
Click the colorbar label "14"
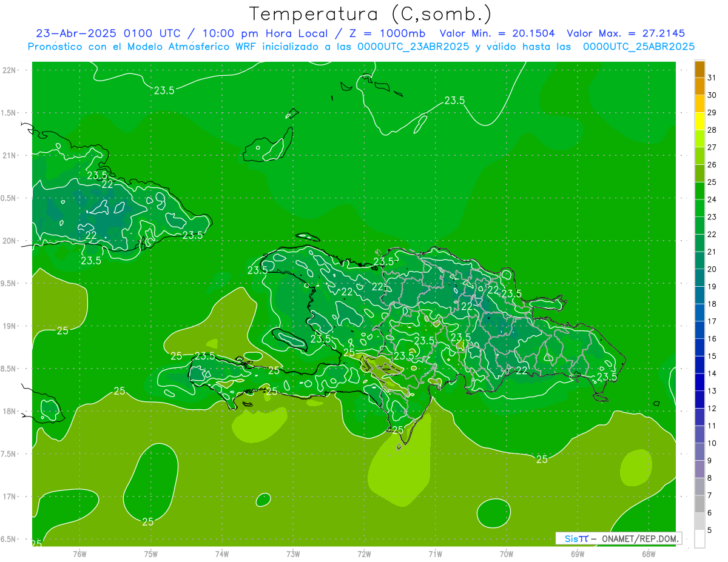pyautogui.click(x=712, y=373)
